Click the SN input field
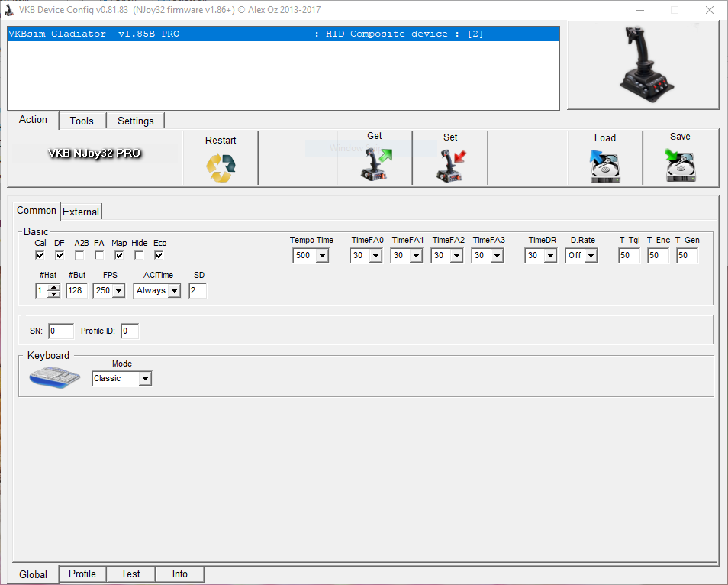The height and width of the screenshot is (585, 728). click(x=61, y=331)
